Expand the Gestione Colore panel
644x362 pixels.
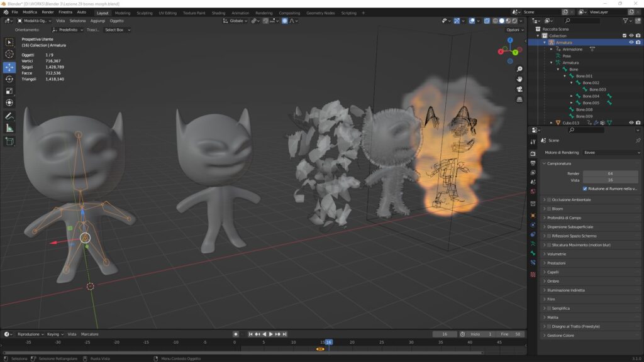click(x=591, y=336)
